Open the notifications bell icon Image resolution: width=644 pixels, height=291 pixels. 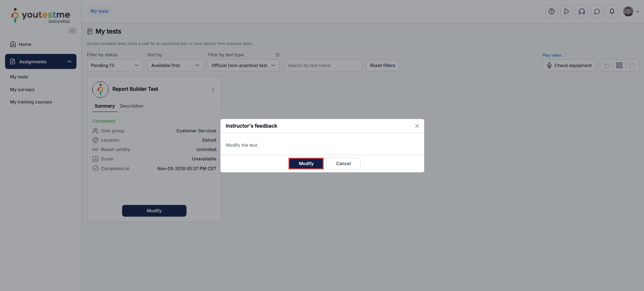click(x=612, y=11)
